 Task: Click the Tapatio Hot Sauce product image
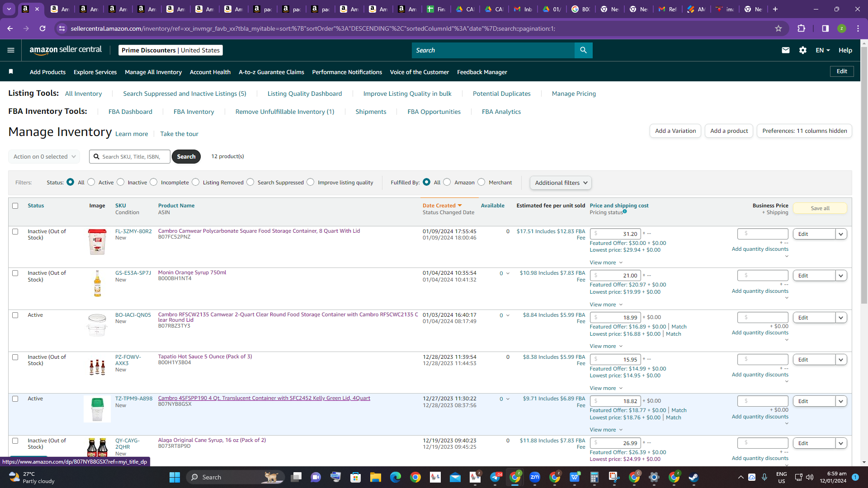tap(97, 367)
